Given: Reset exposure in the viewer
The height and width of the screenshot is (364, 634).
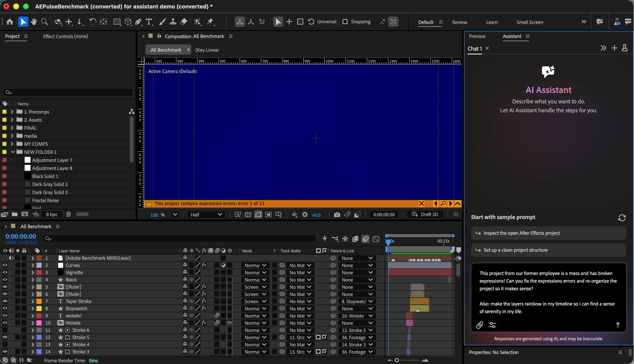Looking at the screenshot, I should pos(305,215).
